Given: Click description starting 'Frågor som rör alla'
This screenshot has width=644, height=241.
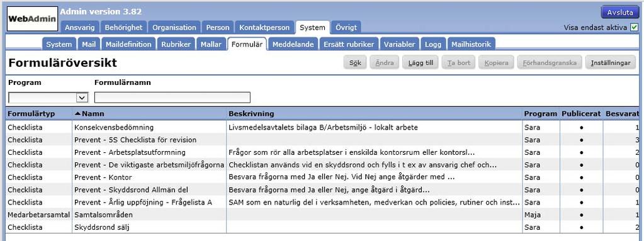Looking at the screenshot, I should tap(351, 152).
